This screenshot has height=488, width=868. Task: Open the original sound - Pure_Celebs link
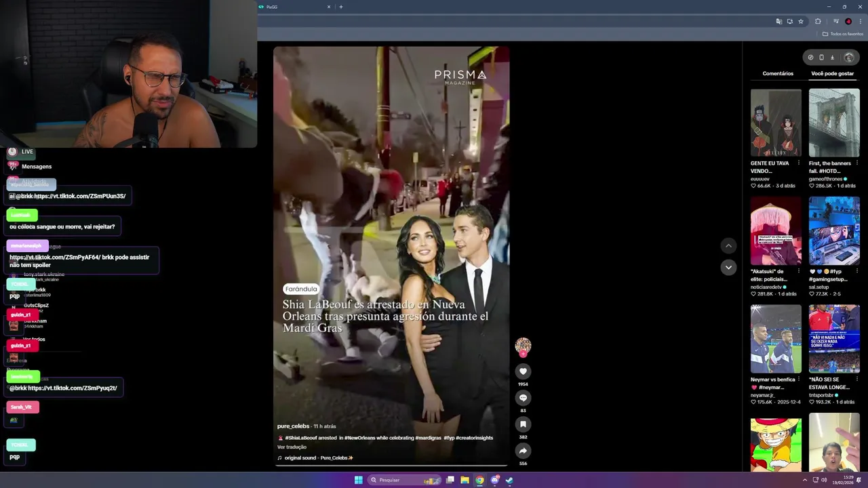pyautogui.click(x=319, y=458)
